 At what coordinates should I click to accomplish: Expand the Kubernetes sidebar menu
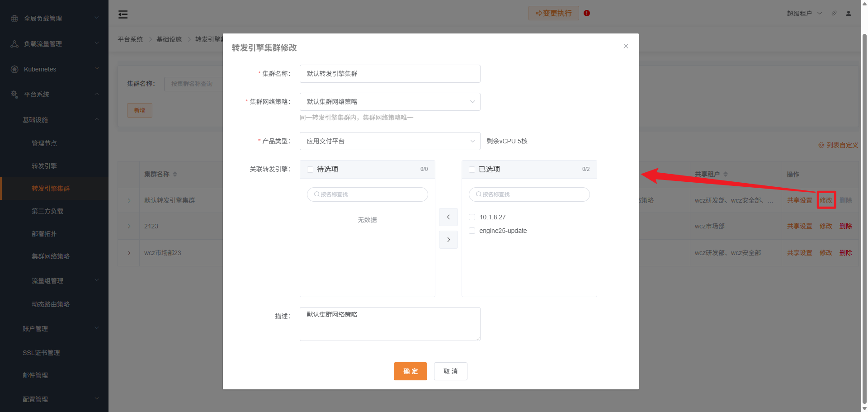tap(97, 69)
